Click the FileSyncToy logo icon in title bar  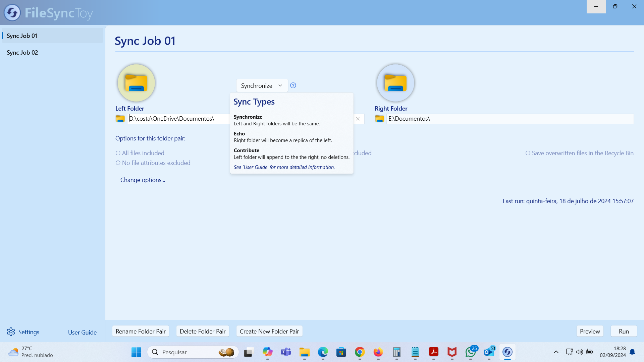[x=12, y=13]
